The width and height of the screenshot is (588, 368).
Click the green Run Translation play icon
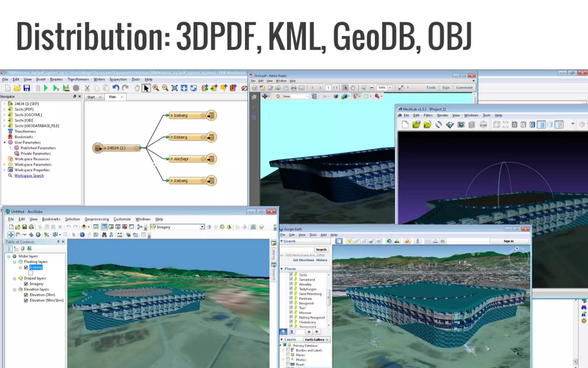pos(46,88)
